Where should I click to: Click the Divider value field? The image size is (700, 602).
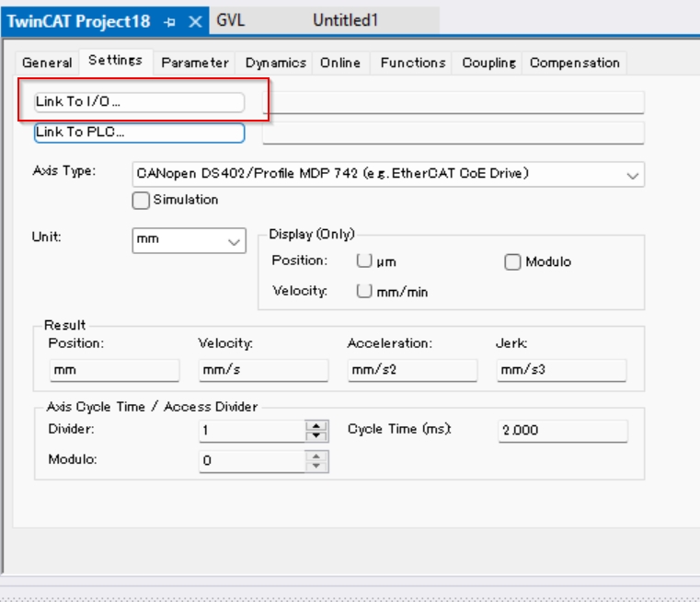coord(252,431)
